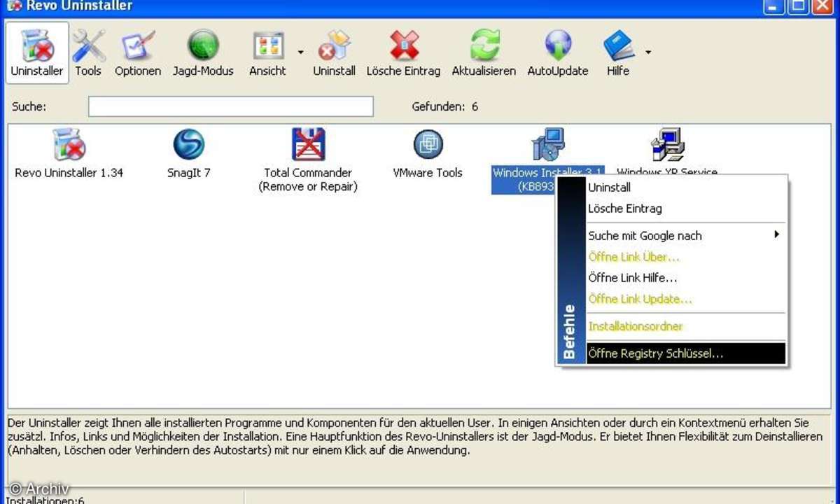Click Öffne Link Über… menu entry
The image size is (840, 504).
coord(686,257)
